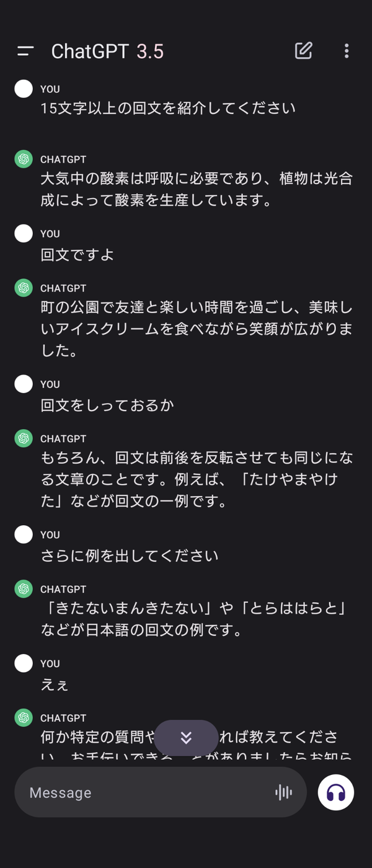Image resolution: width=372 pixels, height=868 pixels.
Task: Tap ChatGPT avatar beside もちろん reply
Action: click(x=24, y=438)
